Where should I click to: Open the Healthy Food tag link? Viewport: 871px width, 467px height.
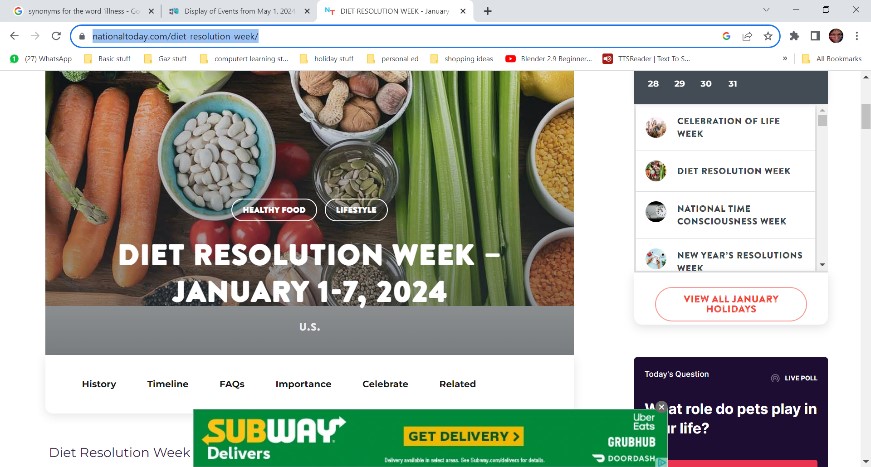click(274, 210)
